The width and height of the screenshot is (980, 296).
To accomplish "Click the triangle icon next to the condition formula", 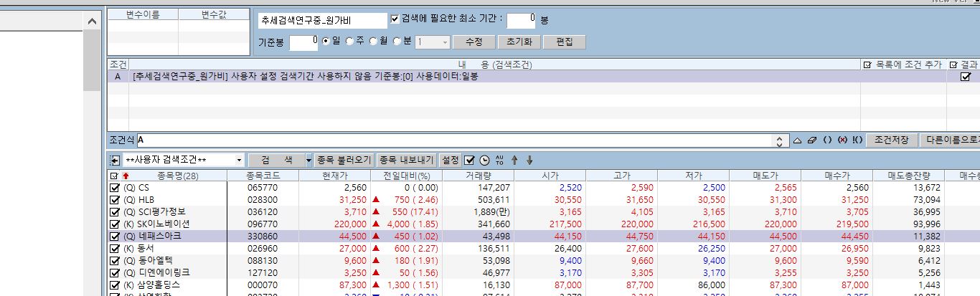I will click(x=796, y=140).
